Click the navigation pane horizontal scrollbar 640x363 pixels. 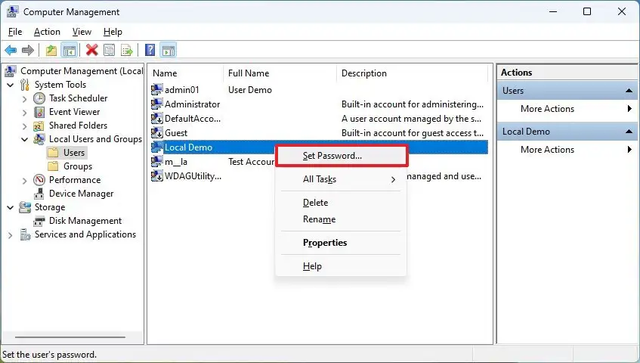pos(70,337)
